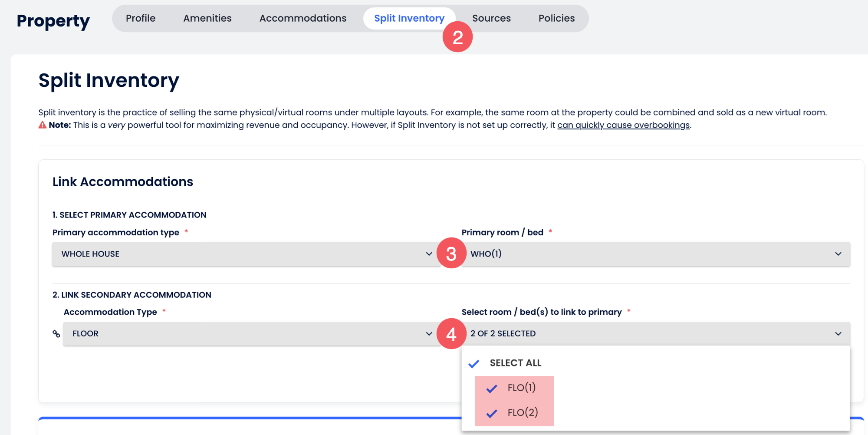Viewport: 868px width, 435px height.
Task: Expand the Primary room / bed dropdown
Action: tap(655, 254)
